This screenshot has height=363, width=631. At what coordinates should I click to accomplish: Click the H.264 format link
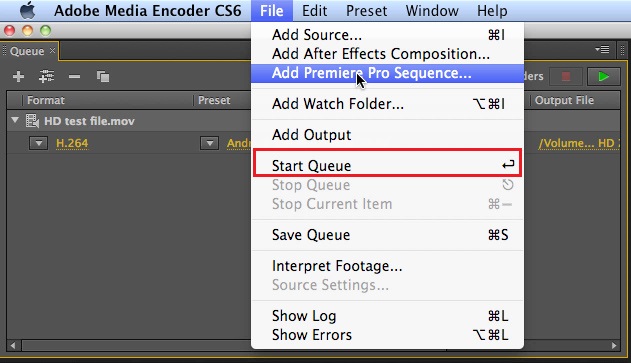pyautogui.click(x=72, y=143)
